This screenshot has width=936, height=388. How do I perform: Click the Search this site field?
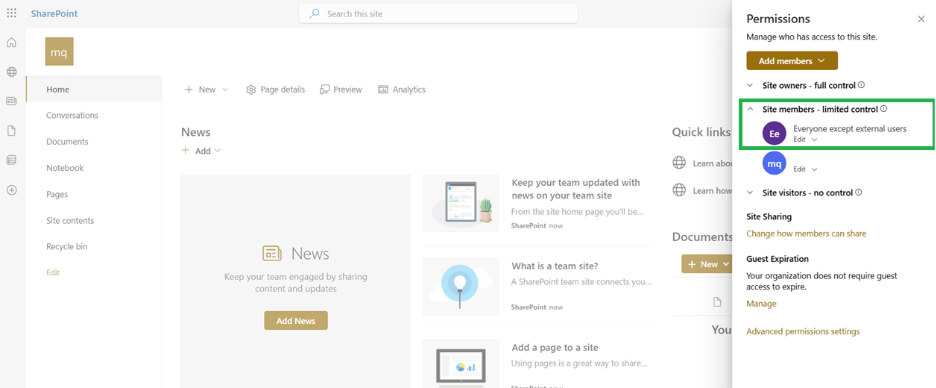pyautogui.click(x=438, y=14)
